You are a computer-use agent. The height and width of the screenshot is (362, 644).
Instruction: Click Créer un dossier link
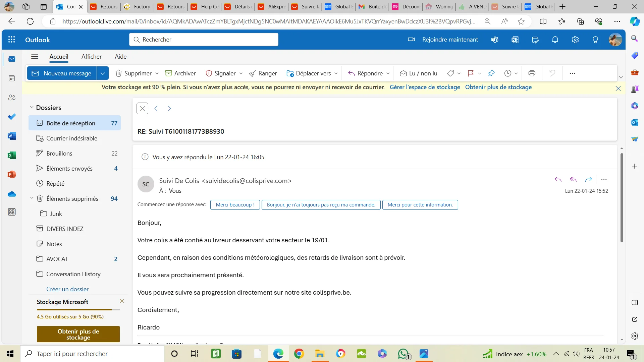point(67,289)
